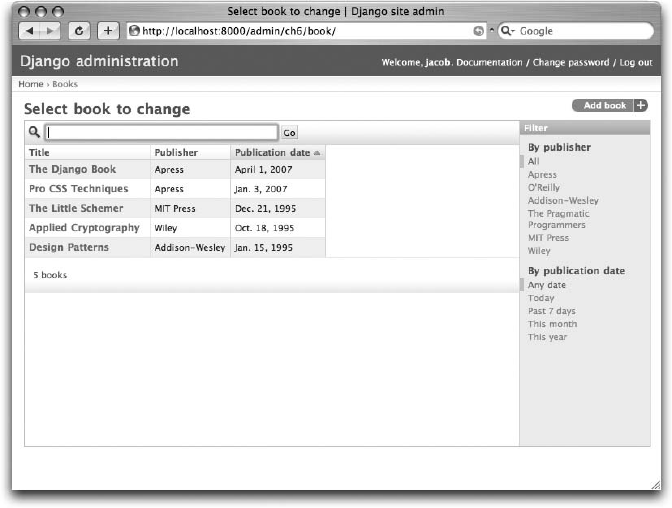Image resolution: width=672 pixels, height=508 pixels.
Task: Click the magnifier icon beside the admin search box
Action: pyautogui.click(x=34, y=132)
